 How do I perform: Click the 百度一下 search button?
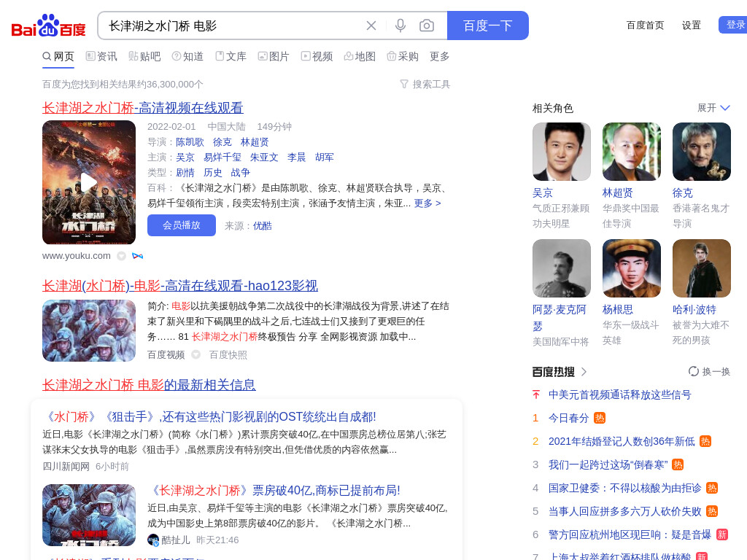click(x=488, y=26)
